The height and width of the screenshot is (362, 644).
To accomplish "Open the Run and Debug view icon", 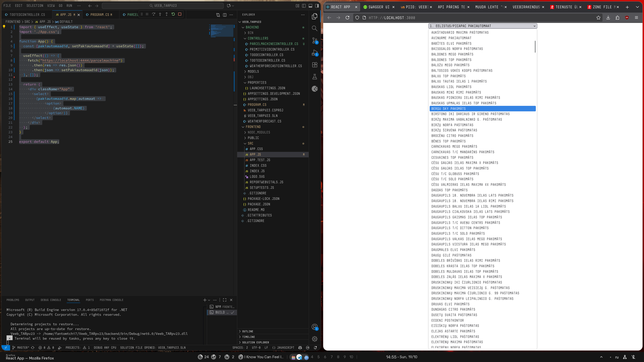I will pos(314,53).
